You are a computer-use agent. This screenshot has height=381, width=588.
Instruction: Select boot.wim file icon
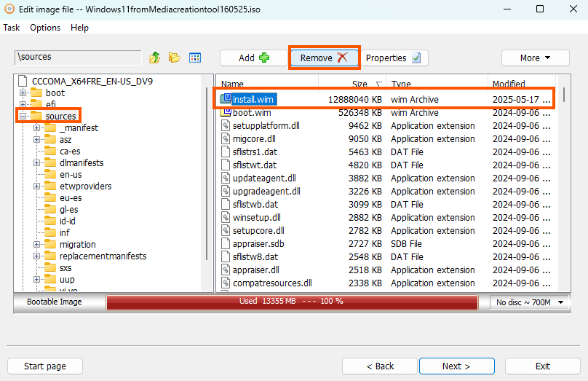pos(226,112)
